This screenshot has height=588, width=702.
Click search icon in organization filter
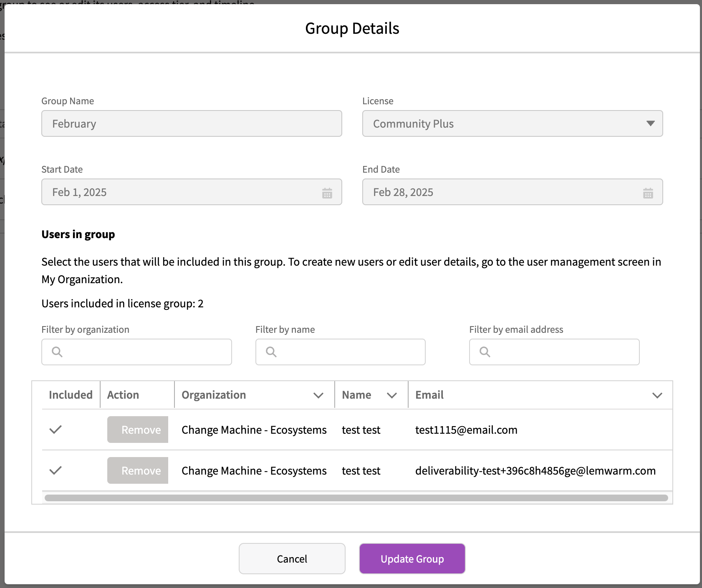57,352
